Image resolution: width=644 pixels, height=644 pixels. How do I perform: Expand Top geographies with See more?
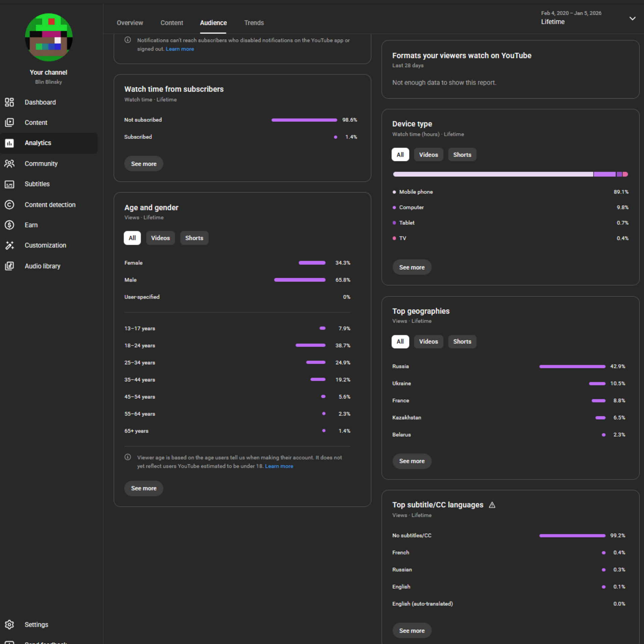(x=412, y=461)
